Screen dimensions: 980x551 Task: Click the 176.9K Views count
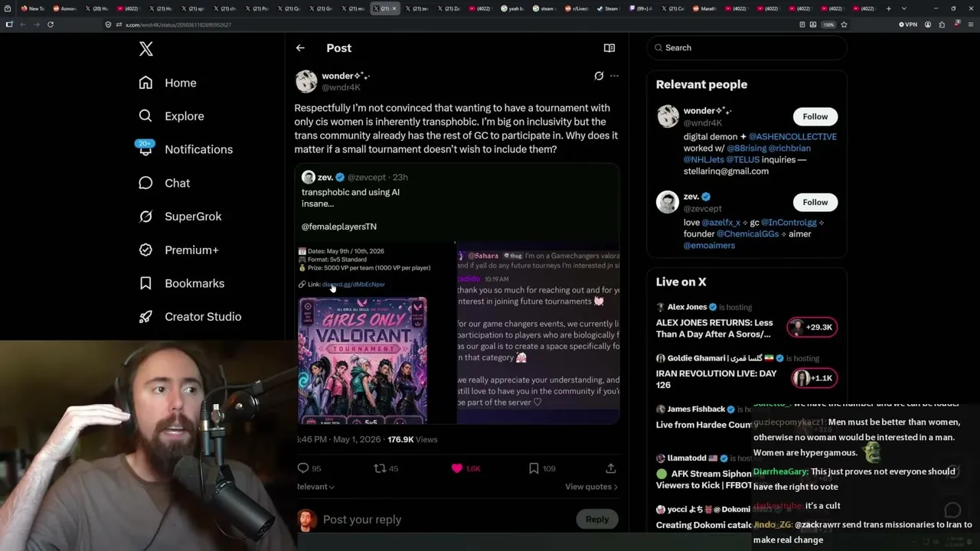(413, 440)
